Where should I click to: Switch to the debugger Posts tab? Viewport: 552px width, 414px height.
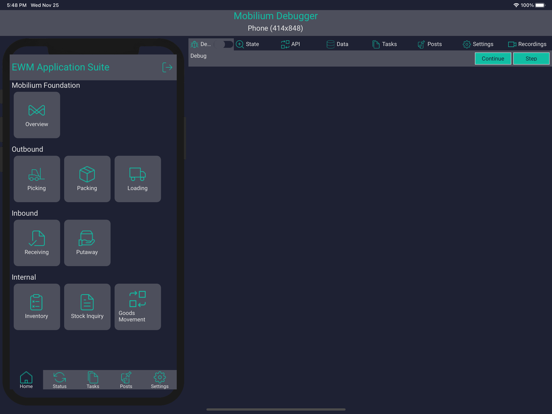pos(429,44)
